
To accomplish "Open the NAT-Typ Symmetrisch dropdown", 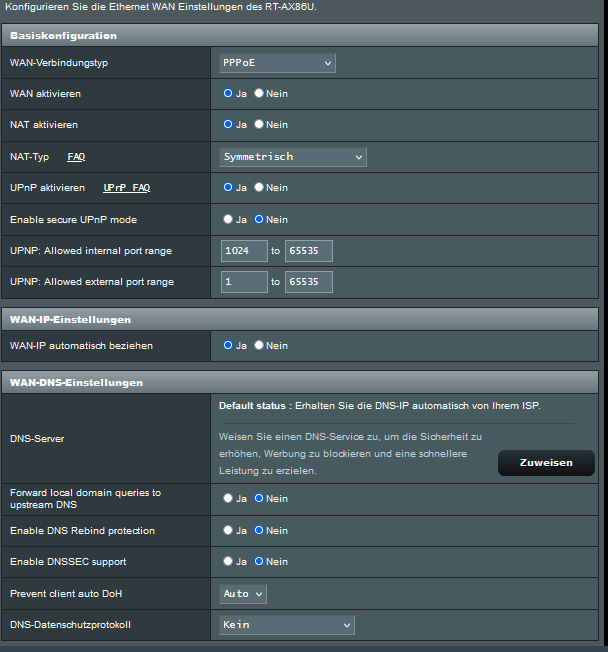I will tap(293, 157).
